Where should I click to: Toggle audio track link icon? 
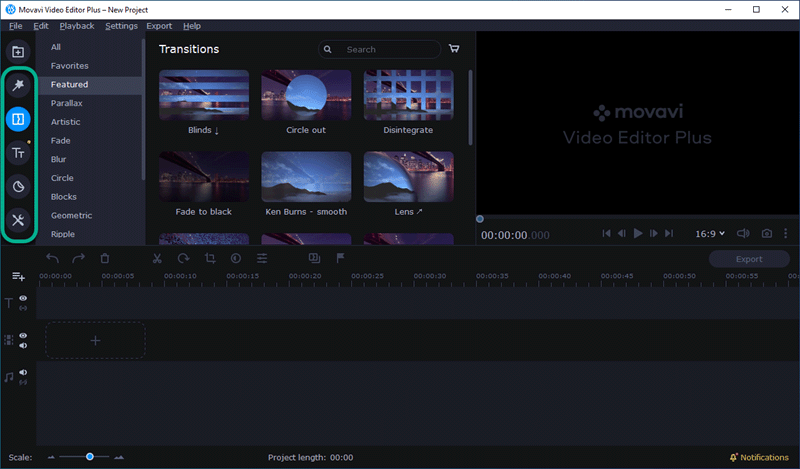tap(23, 382)
